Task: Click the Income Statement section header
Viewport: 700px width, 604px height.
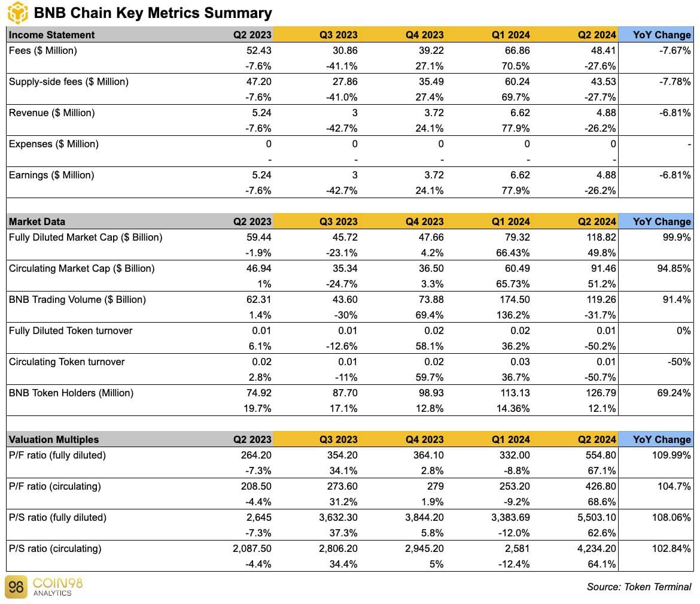Action: pyautogui.click(x=52, y=35)
